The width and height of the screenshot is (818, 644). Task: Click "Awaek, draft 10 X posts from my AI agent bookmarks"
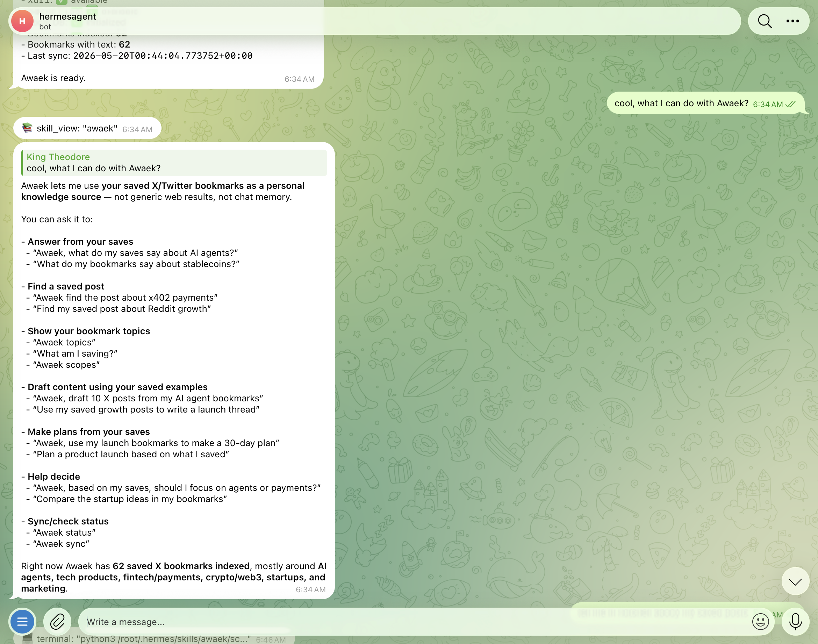click(148, 399)
